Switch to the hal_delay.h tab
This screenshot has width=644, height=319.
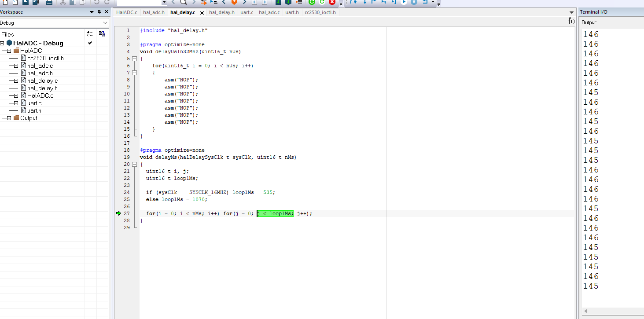[x=221, y=12]
